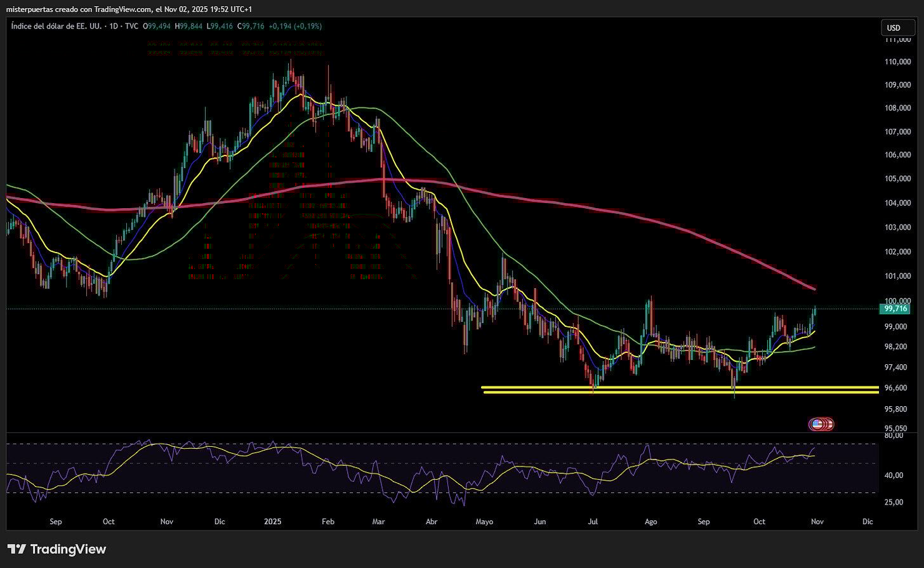Screen dimensions: 924x568
Task: Click the 105,000 price axis label
Action: tap(898, 178)
